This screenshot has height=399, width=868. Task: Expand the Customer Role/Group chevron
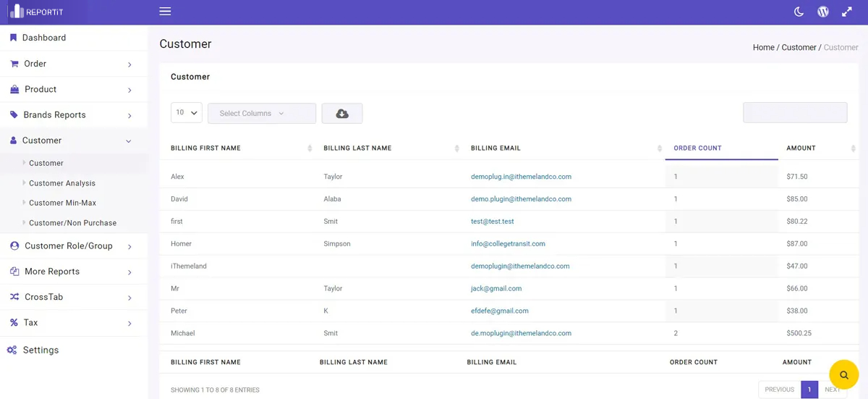click(x=129, y=247)
